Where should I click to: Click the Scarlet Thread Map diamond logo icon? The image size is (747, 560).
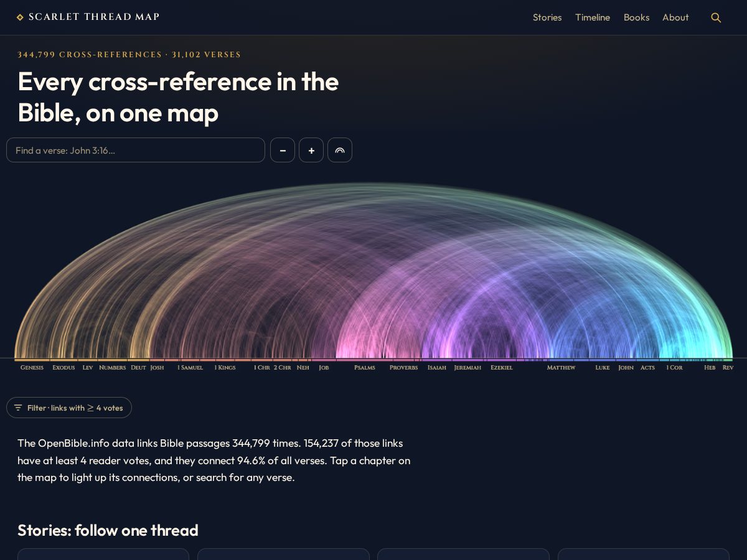(x=20, y=17)
